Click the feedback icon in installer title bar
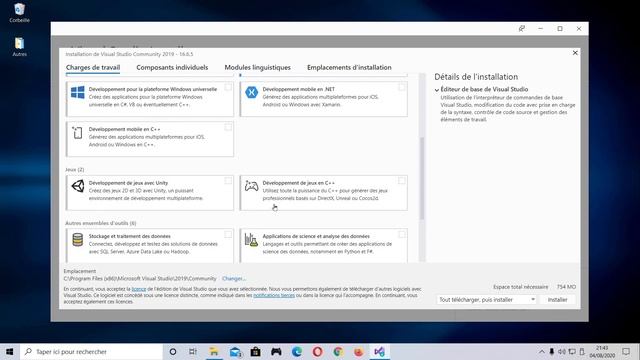This screenshot has height=360, width=640. 522,29
